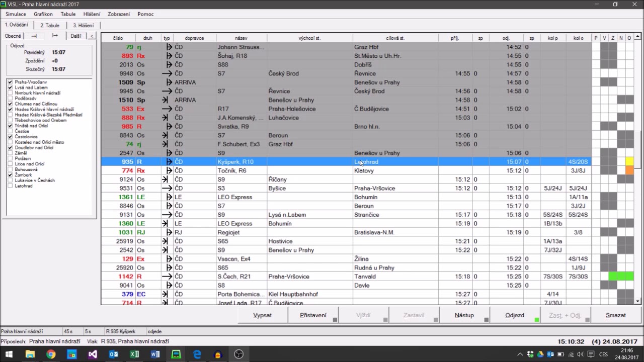Click the Smazat button
Image resolution: width=644 pixels, height=362 pixels.
pyautogui.click(x=616, y=315)
